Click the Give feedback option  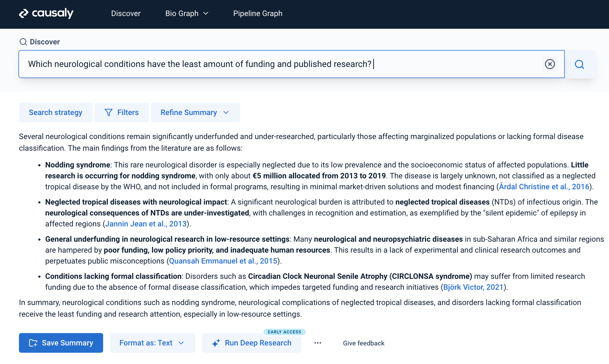click(363, 343)
